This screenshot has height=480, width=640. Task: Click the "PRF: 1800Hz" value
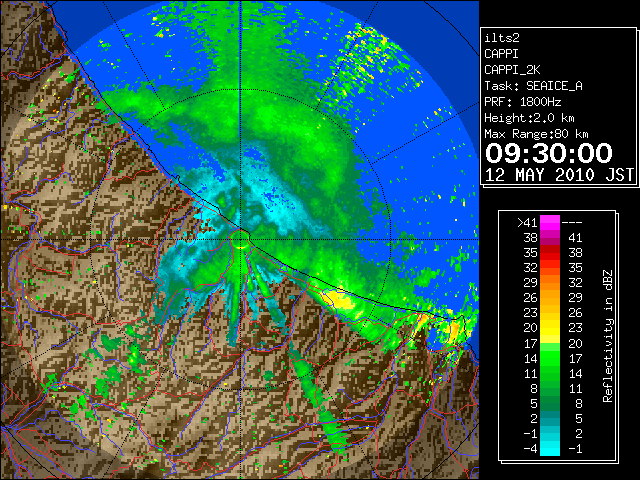tap(522, 102)
